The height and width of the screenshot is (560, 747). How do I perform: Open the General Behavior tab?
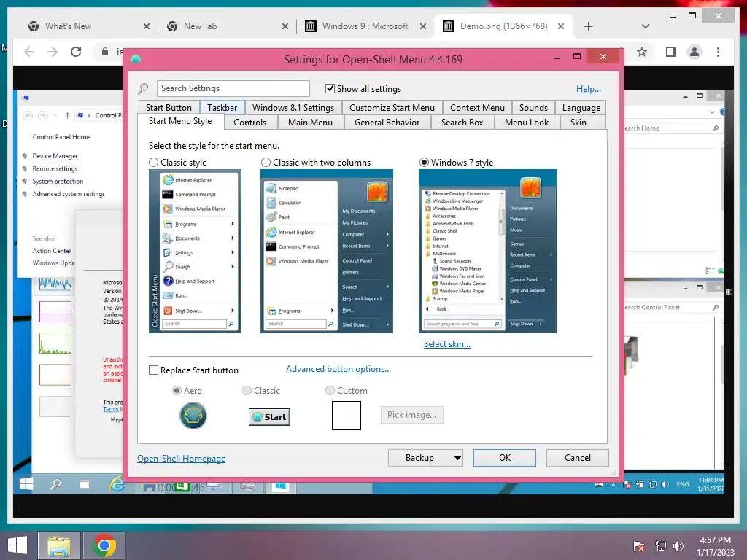tap(387, 122)
